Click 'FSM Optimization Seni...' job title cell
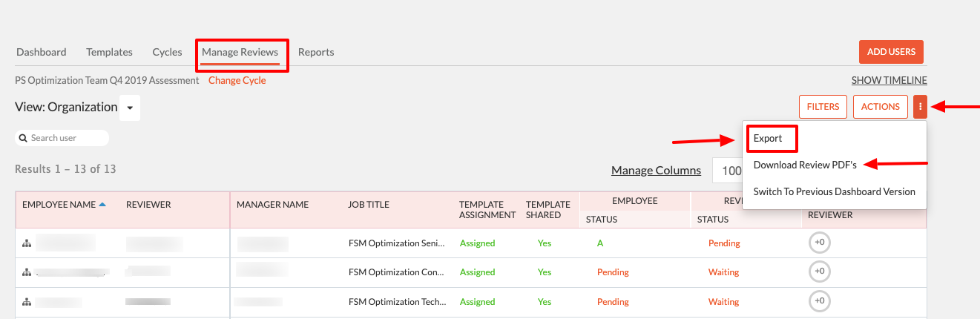The image size is (980, 319). 397,243
